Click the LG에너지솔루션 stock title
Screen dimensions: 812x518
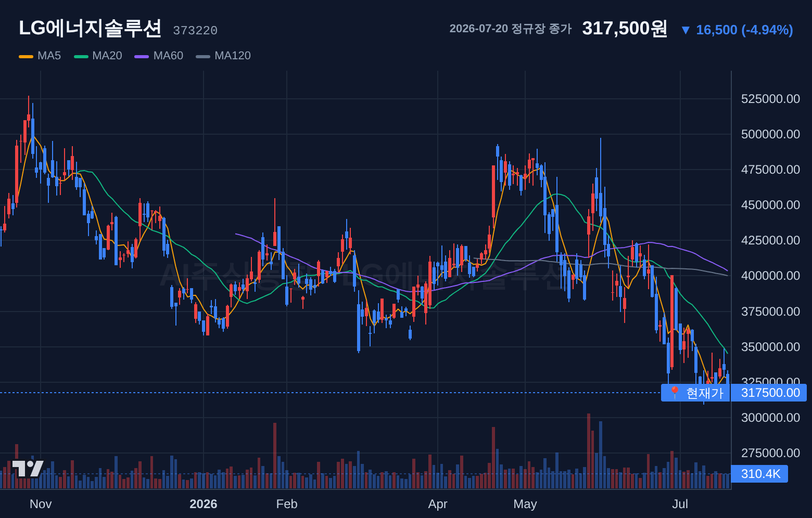pyautogui.click(x=90, y=28)
